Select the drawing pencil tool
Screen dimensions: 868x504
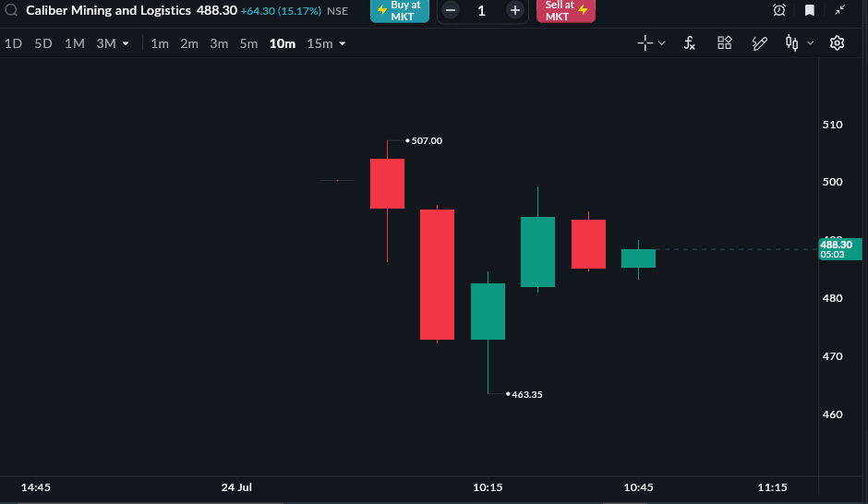tap(759, 43)
